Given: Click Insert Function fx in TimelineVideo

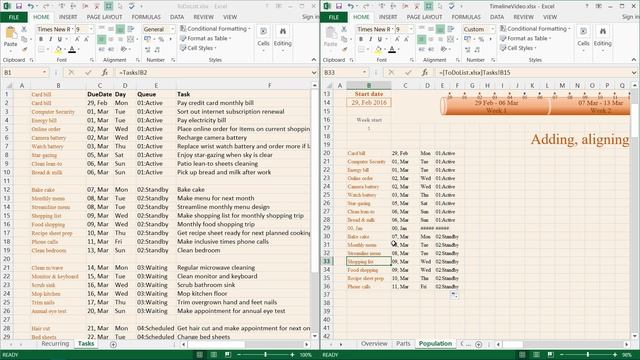Looking at the screenshot, I should point(424,72).
